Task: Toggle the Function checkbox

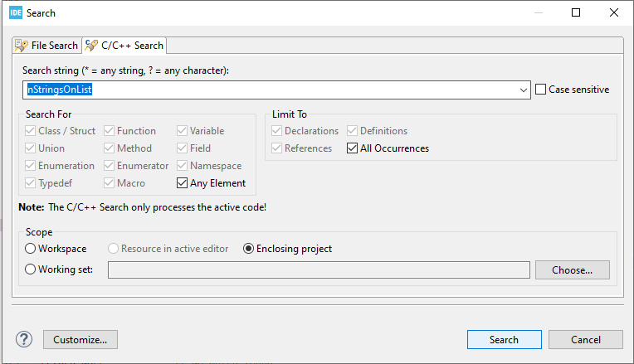Action: pyautogui.click(x=109, y=131)
